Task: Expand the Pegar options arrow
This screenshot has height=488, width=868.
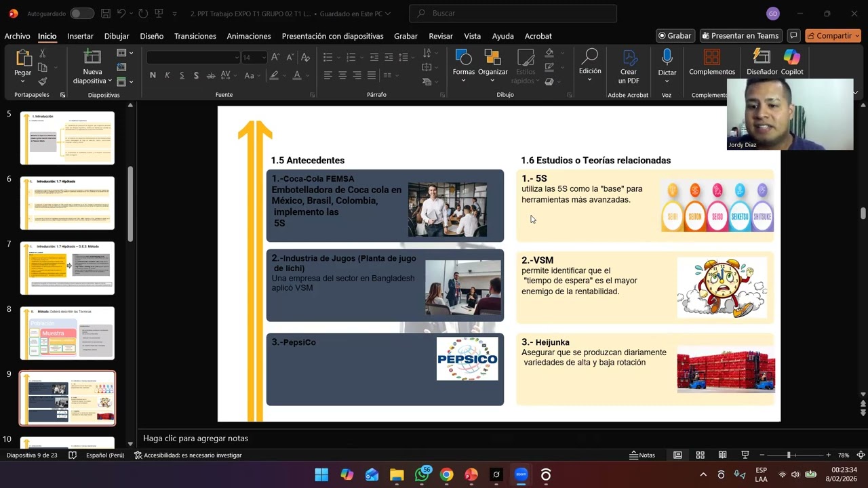Action: tap(22, 80)
